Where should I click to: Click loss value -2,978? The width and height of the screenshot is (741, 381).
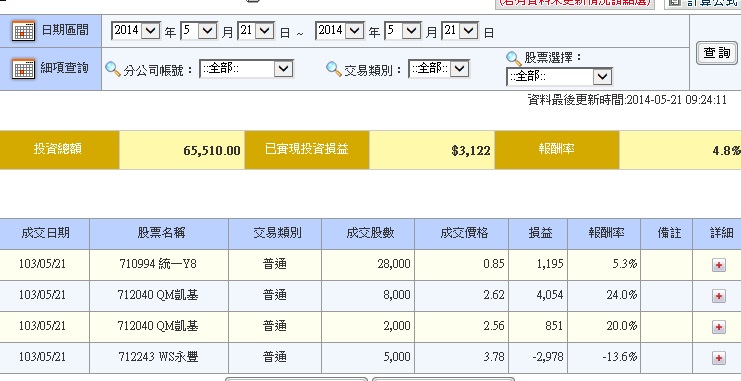click(548, 357)
